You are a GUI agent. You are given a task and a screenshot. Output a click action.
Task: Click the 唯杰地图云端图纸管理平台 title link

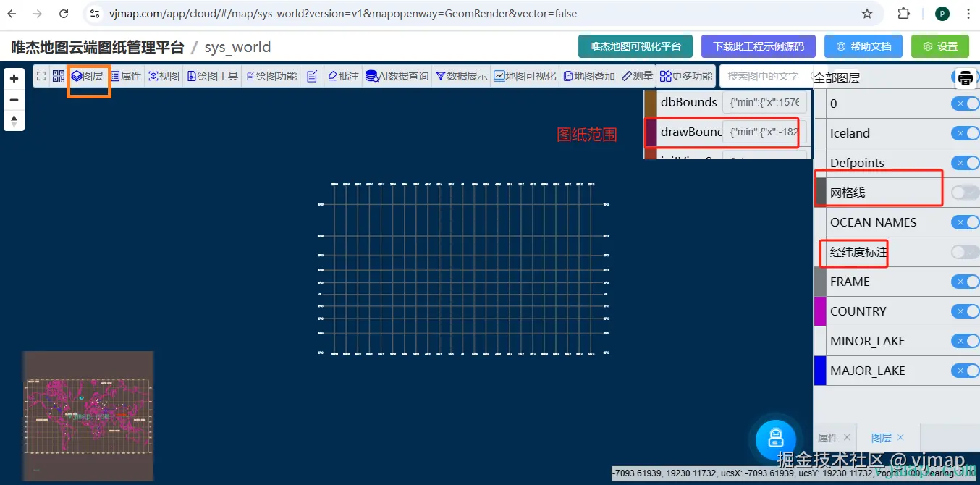tap(98, 47)
